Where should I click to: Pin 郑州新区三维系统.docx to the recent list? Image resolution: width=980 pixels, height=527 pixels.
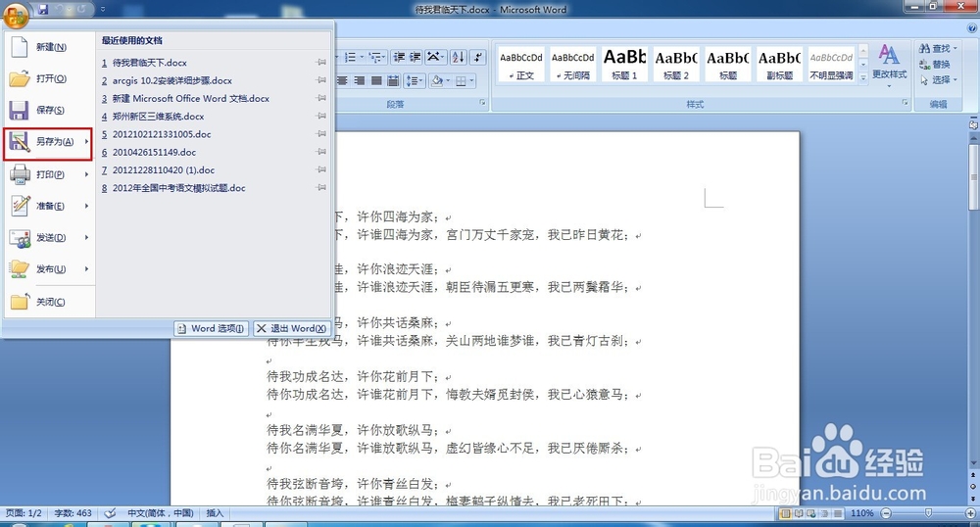[321, 116]
